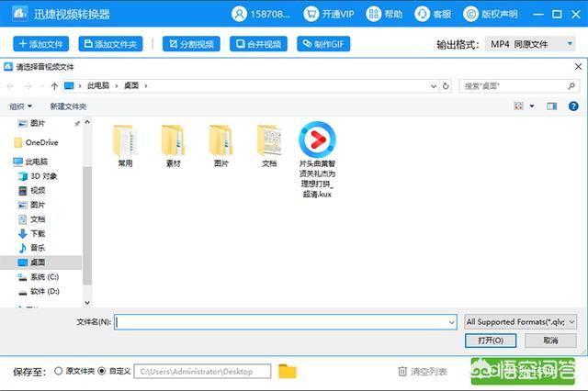Image resolution: width=588 pixels, height=391 pixels.
Task: Select the 原文件夹 radio button
Action: (x=58, y=371)
